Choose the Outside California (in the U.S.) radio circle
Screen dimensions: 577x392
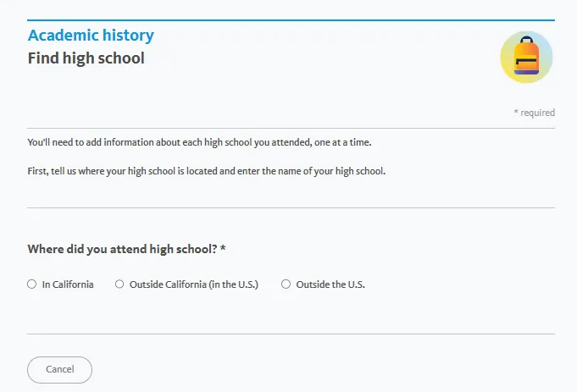click(119, 284)
